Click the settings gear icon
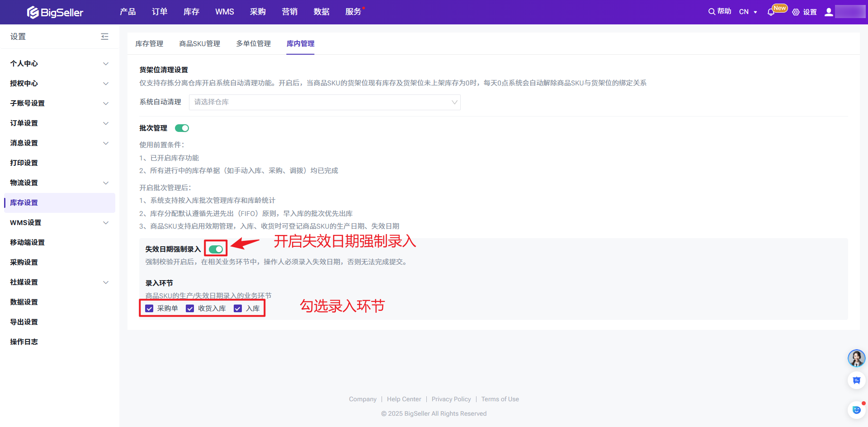Viewport: 868px width, 427px height. (x=796, y=12)
